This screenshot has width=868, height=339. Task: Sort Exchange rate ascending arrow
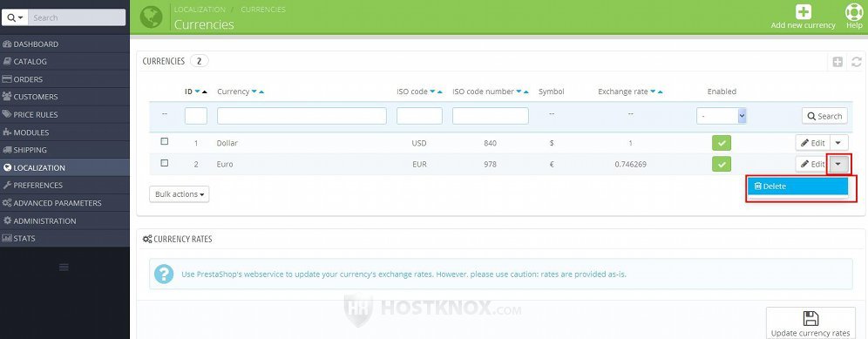click(x=660, y=92)
